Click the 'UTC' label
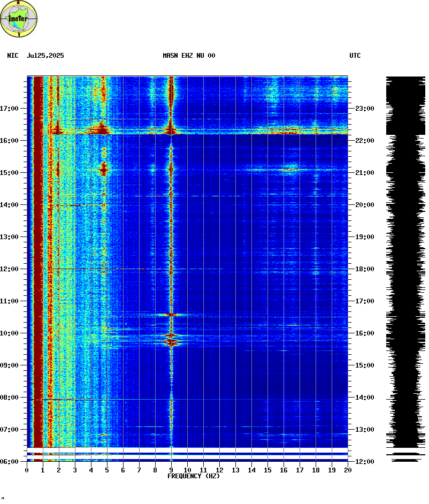Screen dimensions: 429x504 click(355, 56)
